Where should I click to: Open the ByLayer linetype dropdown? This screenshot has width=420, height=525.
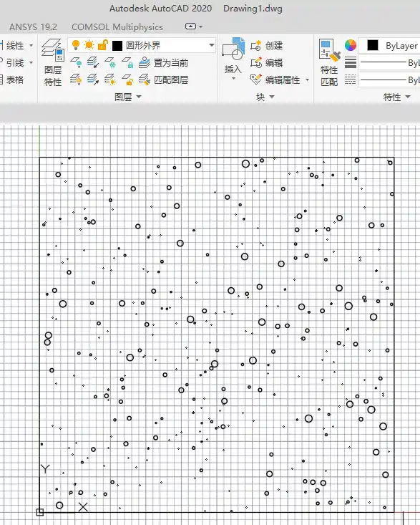point(389,80)
